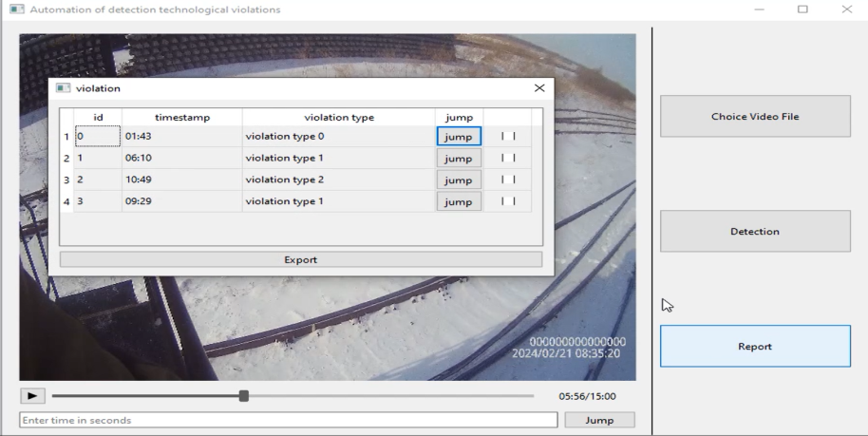The height and width of the screenshot is (436, 868).
Task: Start the Detection button
Action: [x=755, y=232]
